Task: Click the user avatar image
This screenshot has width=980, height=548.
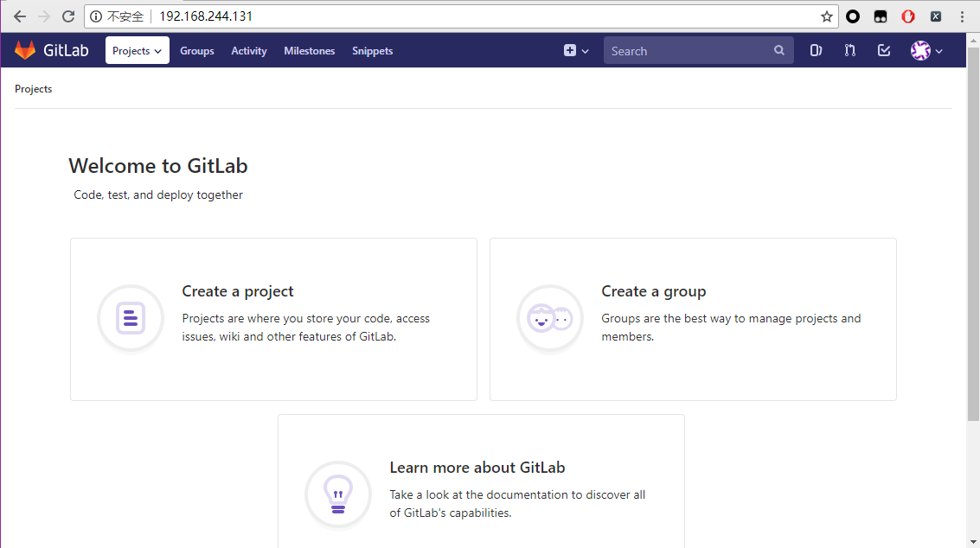Action: click(x=920, y=51)
